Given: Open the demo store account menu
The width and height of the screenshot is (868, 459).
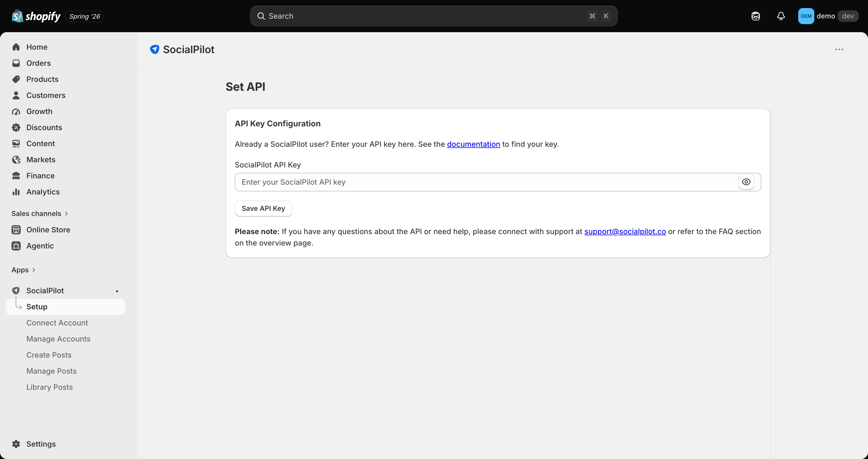Looking at the screenshot, I should 828,16.
